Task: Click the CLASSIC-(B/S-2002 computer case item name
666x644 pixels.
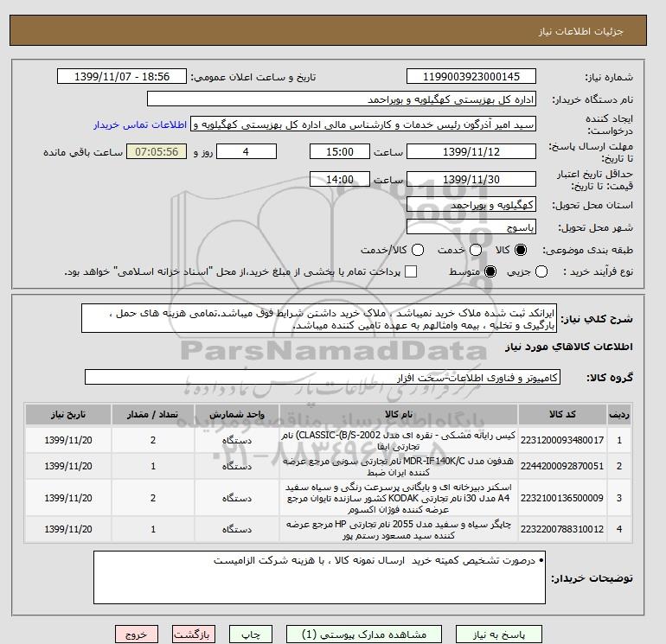Action: click(x=399, y=441)
